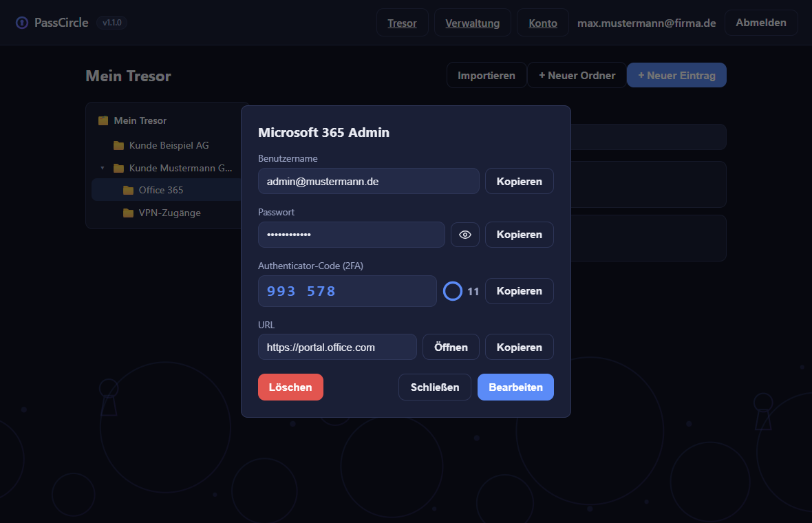Copy the Benutzername value
The image size is (812, 523).
point(520,181)
